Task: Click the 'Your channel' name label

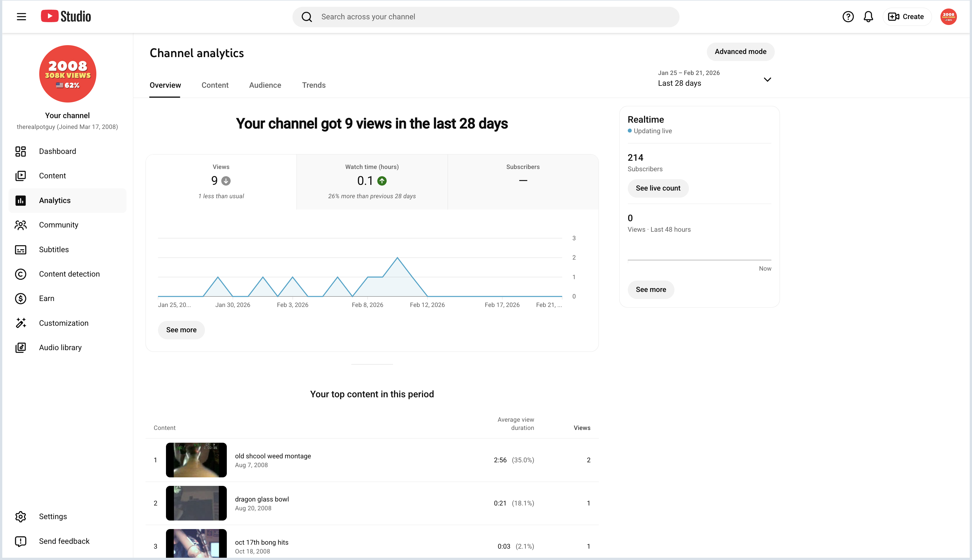Action: (x=67, y=116)
